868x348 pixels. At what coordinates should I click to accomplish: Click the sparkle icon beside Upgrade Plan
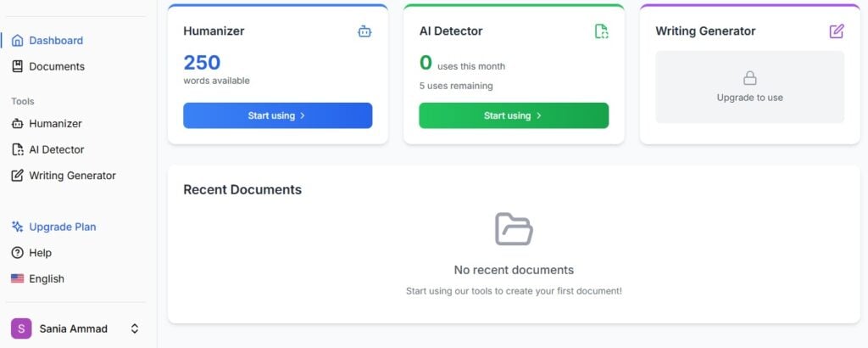[x=18, y=227]
